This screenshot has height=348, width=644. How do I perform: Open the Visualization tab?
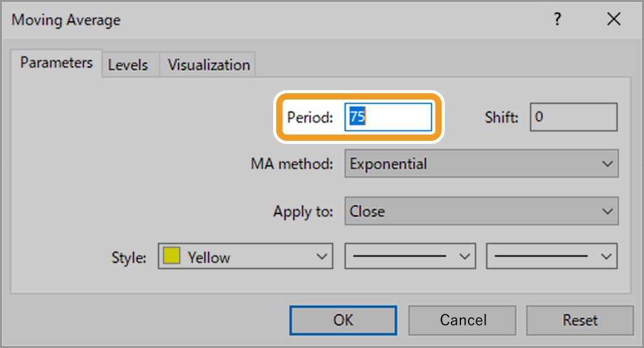point(209,65)
